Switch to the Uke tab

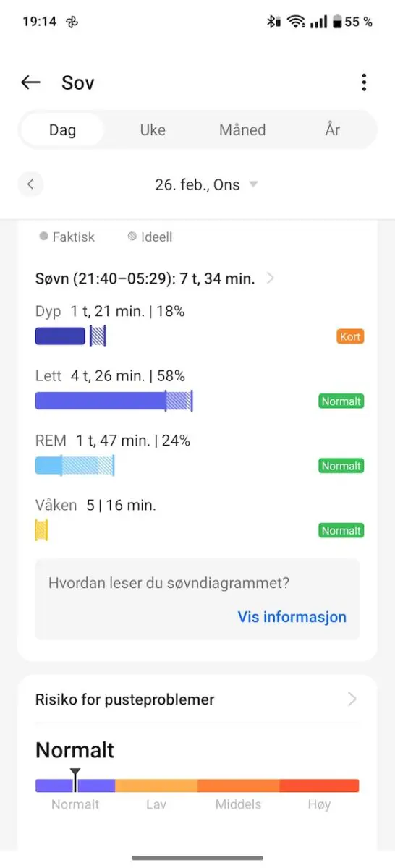(x=153, y=130)
